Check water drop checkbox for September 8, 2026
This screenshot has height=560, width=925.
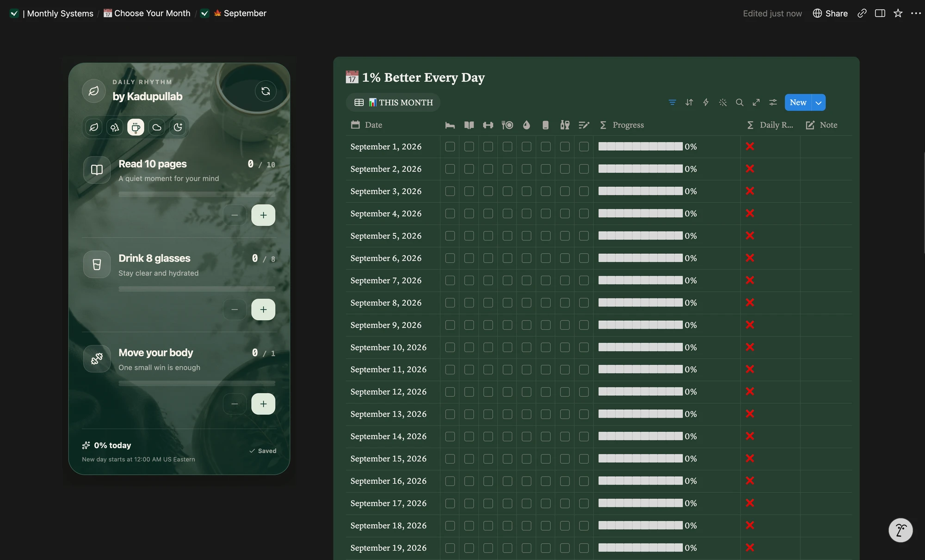pyautogui.click(x=526, y=303)
